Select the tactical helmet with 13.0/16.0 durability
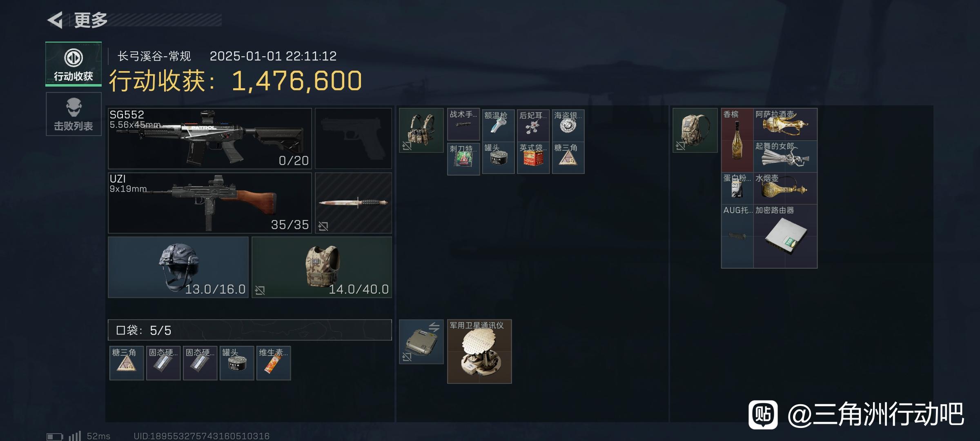The height and width of the screenshot is (441, 980). coord(178,267)
